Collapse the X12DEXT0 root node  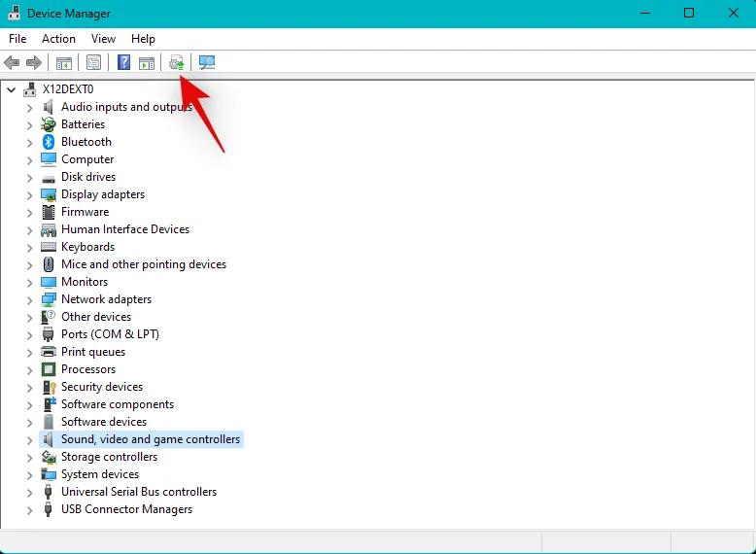pyautogui.click(x=12, y=89)
